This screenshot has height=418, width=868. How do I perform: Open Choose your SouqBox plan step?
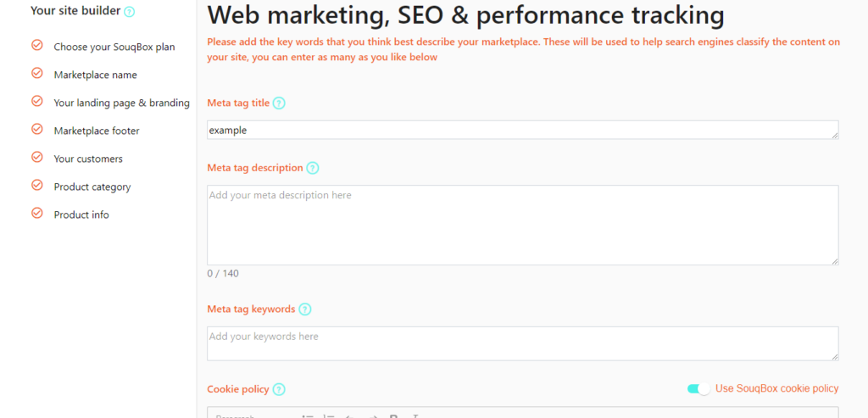tap(114, 47)
